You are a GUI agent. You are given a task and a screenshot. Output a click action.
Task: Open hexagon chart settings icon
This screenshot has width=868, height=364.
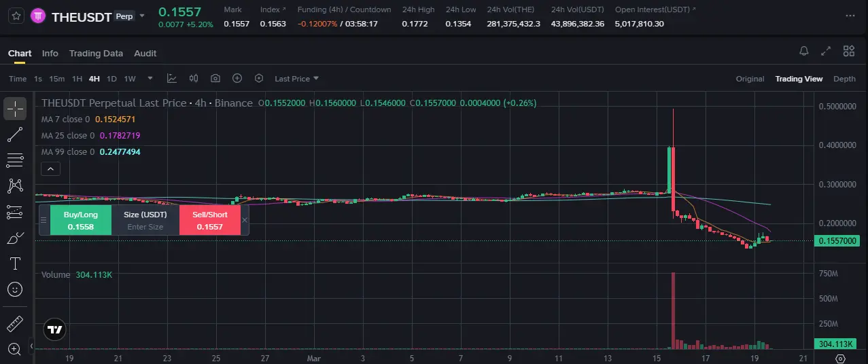pyautogui.click(x=259, y=79)
